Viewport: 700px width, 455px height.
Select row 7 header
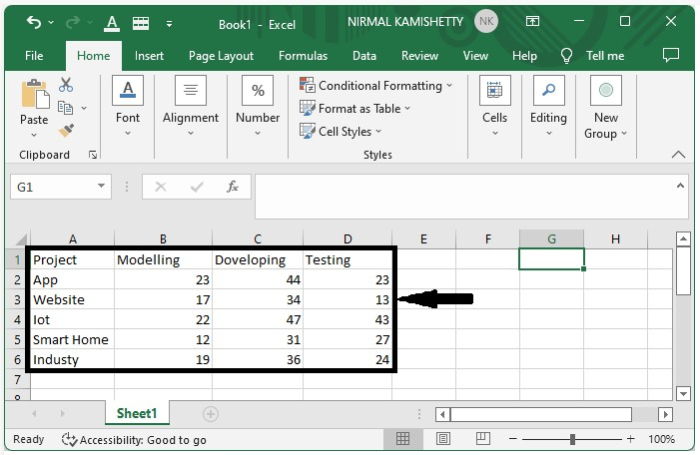pos(17,380)
